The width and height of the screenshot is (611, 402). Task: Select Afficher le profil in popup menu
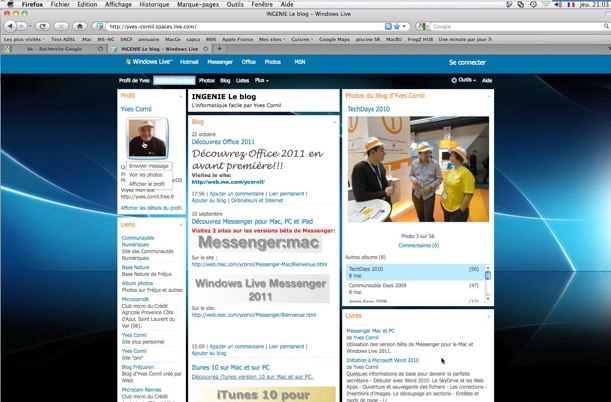[x=147, y=184]
